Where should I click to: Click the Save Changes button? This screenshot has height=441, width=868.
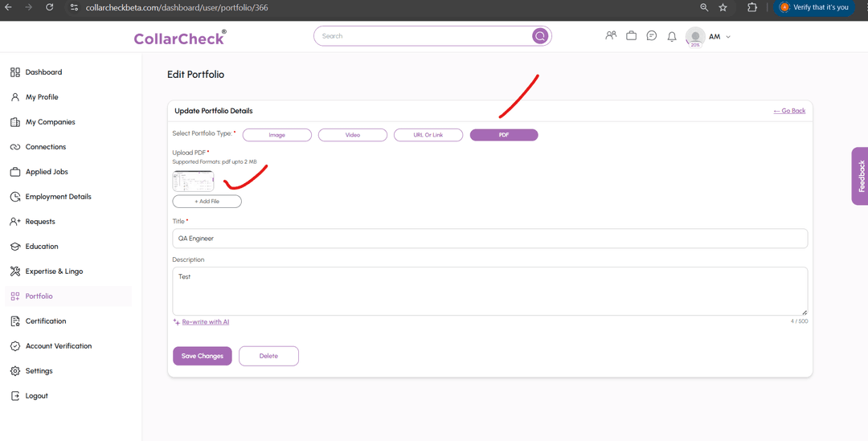tap(202, 356)
